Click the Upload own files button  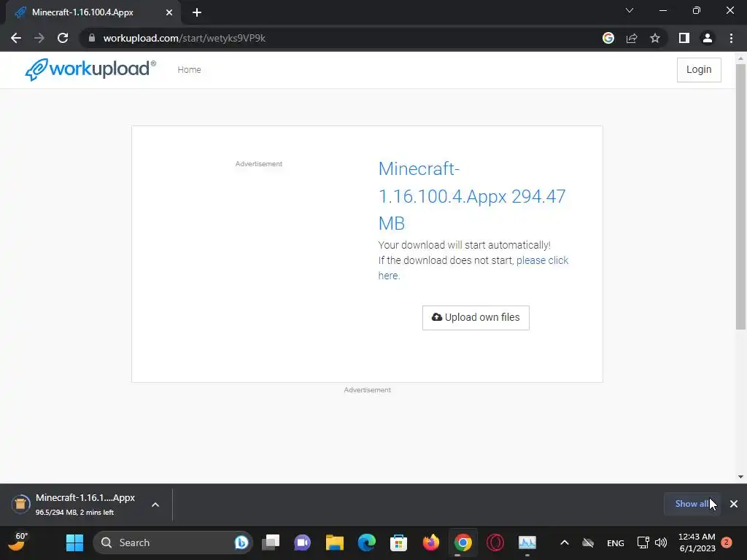tap(476, 318)
